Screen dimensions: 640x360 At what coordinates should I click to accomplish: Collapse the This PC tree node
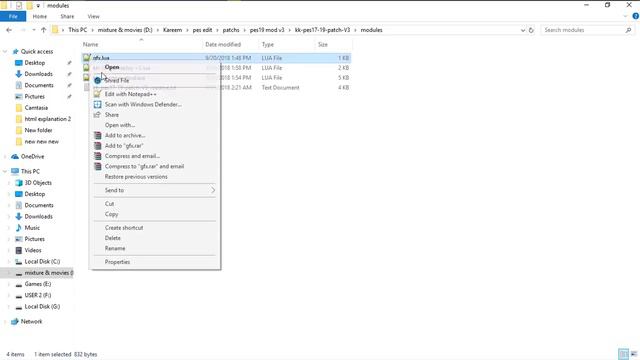(5, 171)
